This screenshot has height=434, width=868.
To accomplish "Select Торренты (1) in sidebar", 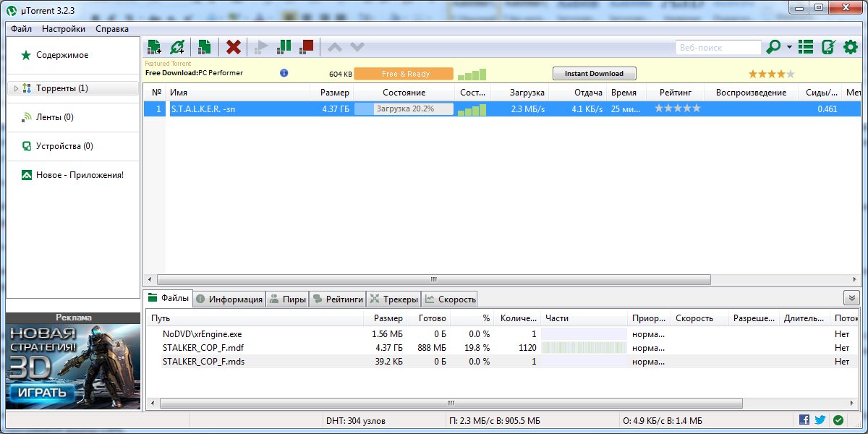I will 72,88.
